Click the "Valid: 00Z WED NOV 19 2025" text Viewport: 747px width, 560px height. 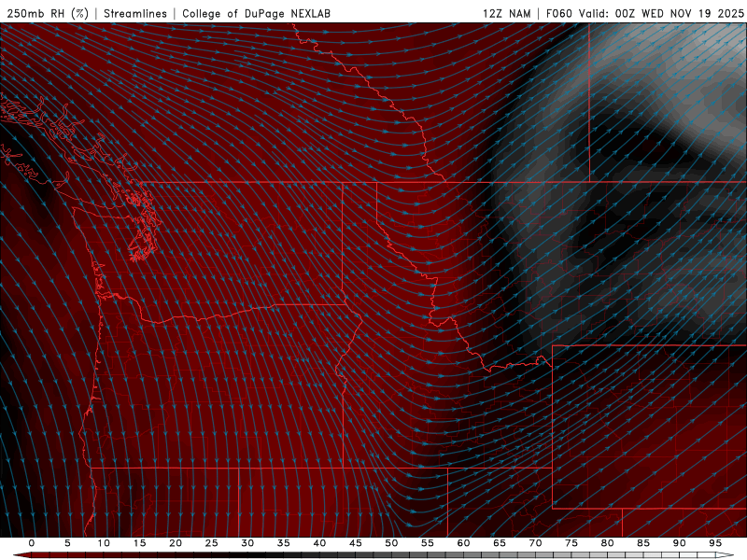661,13
